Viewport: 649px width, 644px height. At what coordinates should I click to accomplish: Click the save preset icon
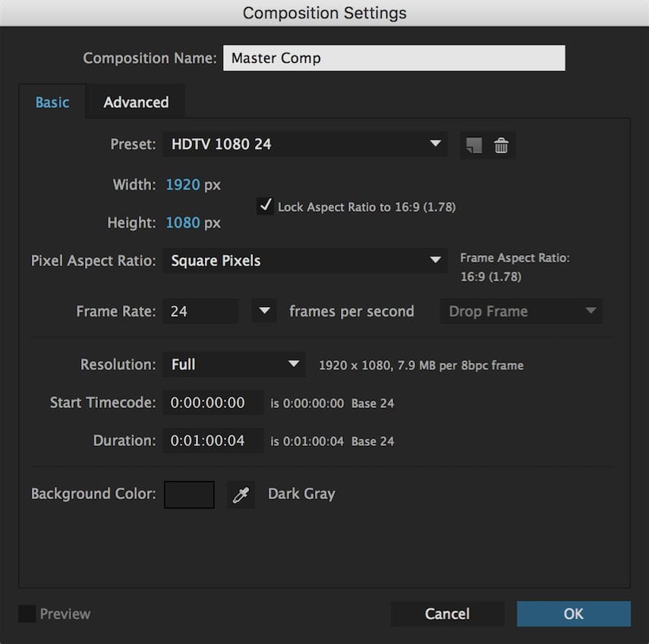pos(474,145)
